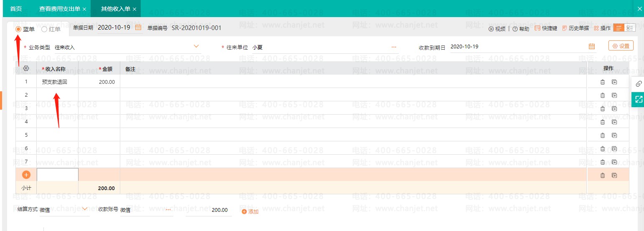Open calendar icon beside 单据日期
The width and height of the screenshot is (644, 231).
pyautogui.click(x=138, y=28)
